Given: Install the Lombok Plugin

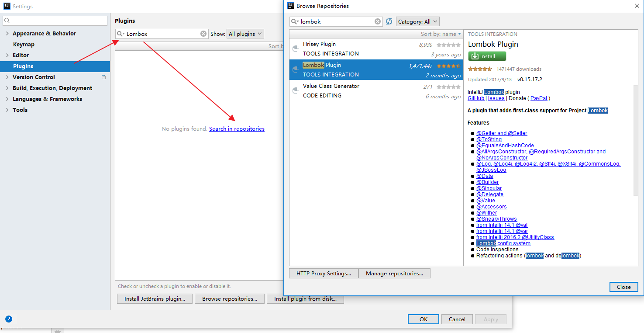Looking at the screenshot, I should click(x=487, y=56).
